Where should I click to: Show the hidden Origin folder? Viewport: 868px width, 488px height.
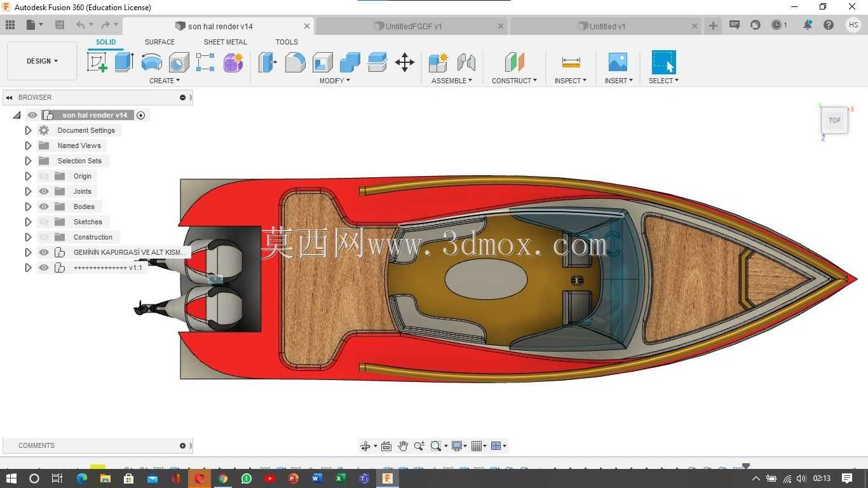tap(44, 176)
